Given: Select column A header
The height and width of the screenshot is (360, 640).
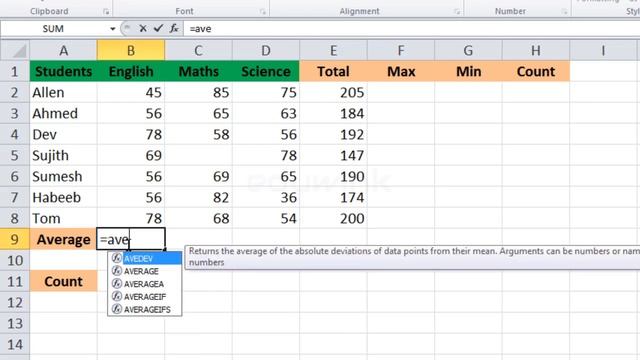Looking at the screenshot, I should 63,51.
